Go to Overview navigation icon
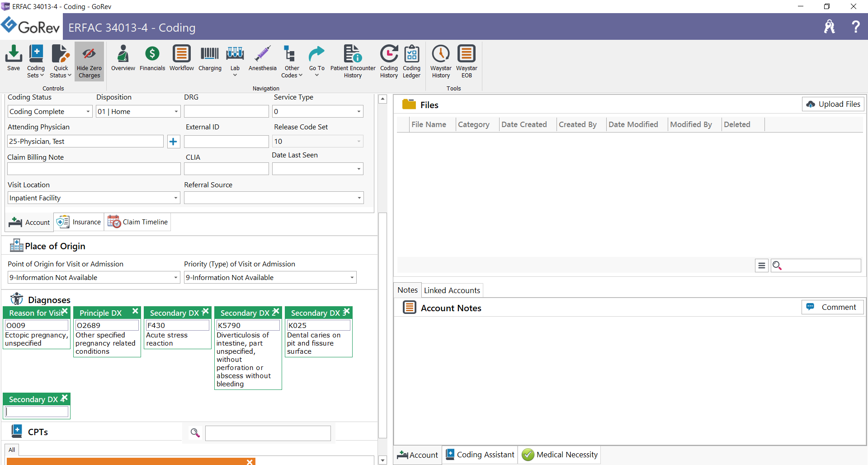 [x=123, y=58]
